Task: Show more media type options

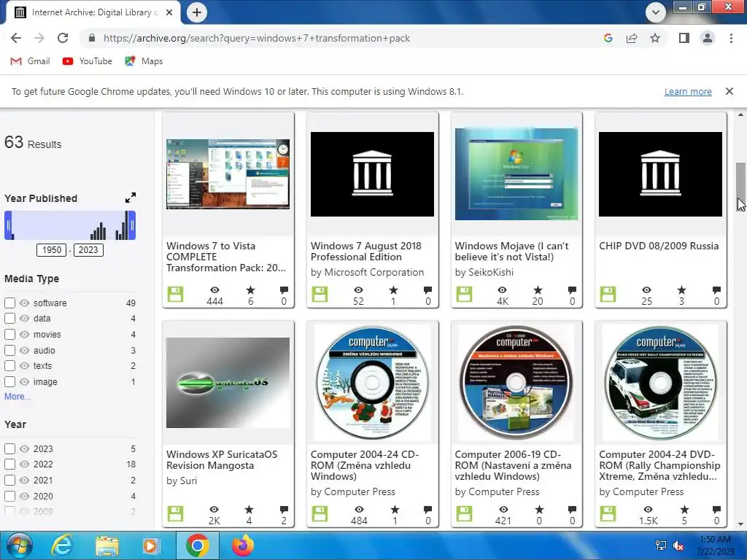Action: 18,396
